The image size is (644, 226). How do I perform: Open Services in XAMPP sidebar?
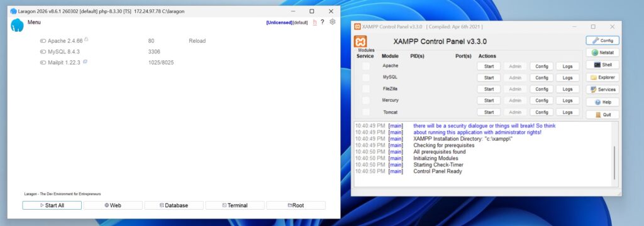(602, 90)
